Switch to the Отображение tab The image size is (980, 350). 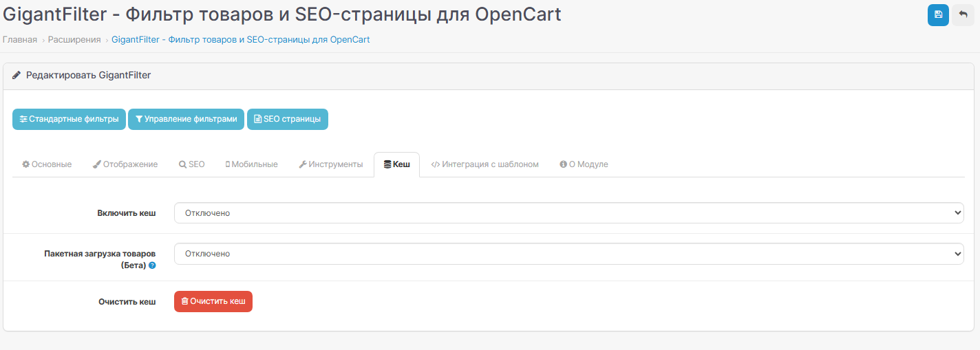pos(125,164)
